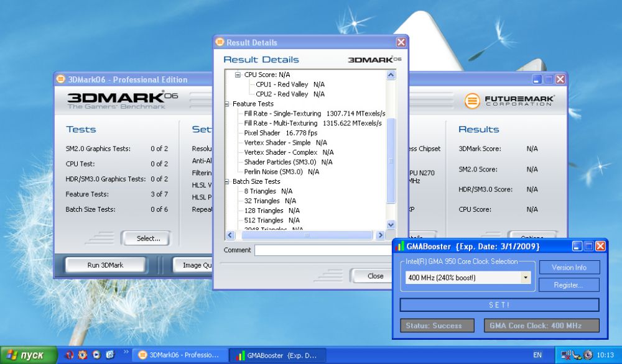The image size is (622, 364).
Task: Focus the Comment input field
Action: 325,250
